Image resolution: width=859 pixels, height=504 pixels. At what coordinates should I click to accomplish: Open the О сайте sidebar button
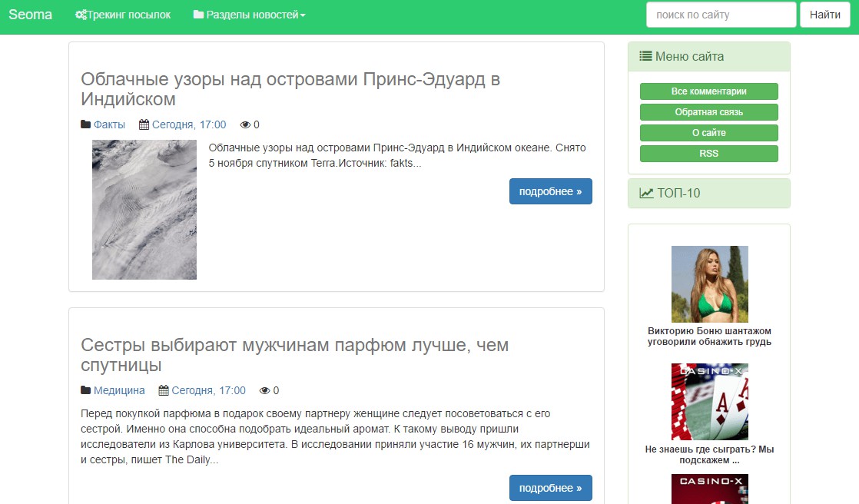(x=709, y=133)
